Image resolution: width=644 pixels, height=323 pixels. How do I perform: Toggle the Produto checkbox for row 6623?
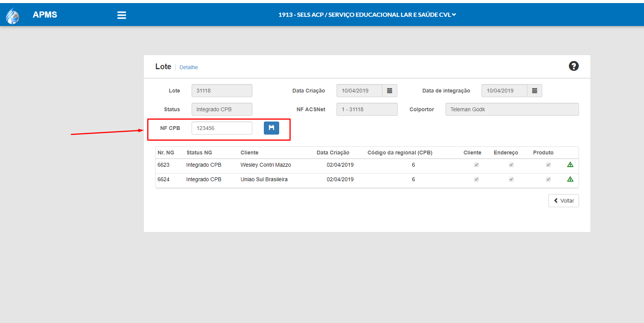click(x=548, y=165)
